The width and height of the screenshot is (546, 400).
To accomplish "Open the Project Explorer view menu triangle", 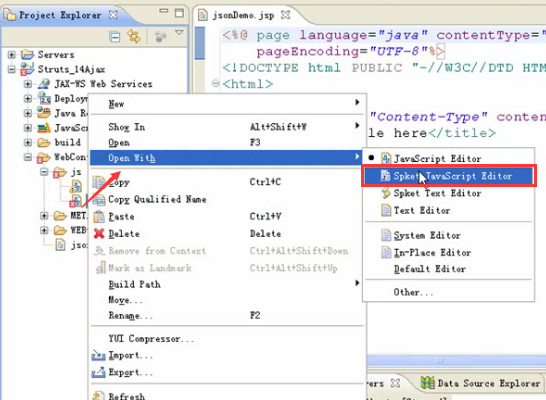I will click(x=179, y=33).
